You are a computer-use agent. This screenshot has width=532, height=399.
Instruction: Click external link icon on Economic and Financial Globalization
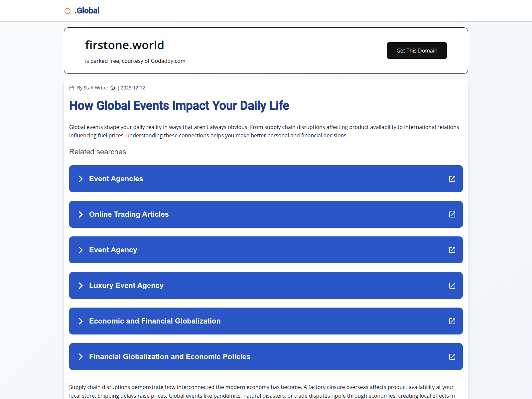click(452, 321)
